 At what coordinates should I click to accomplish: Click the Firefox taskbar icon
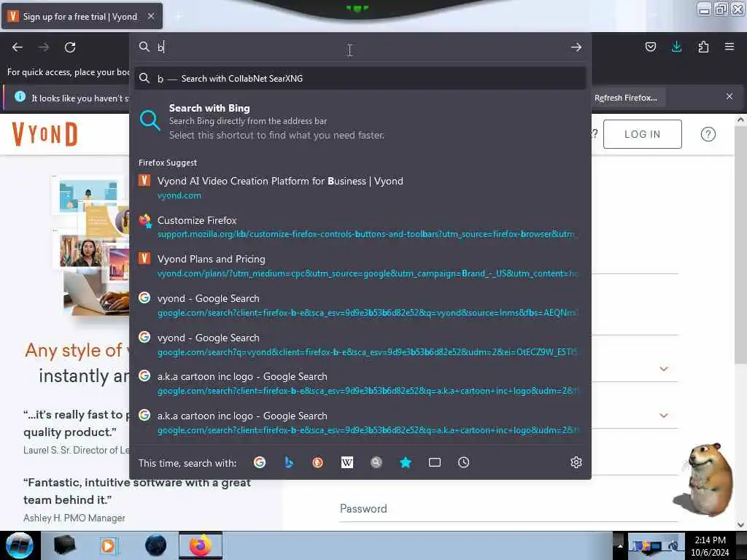201,545
